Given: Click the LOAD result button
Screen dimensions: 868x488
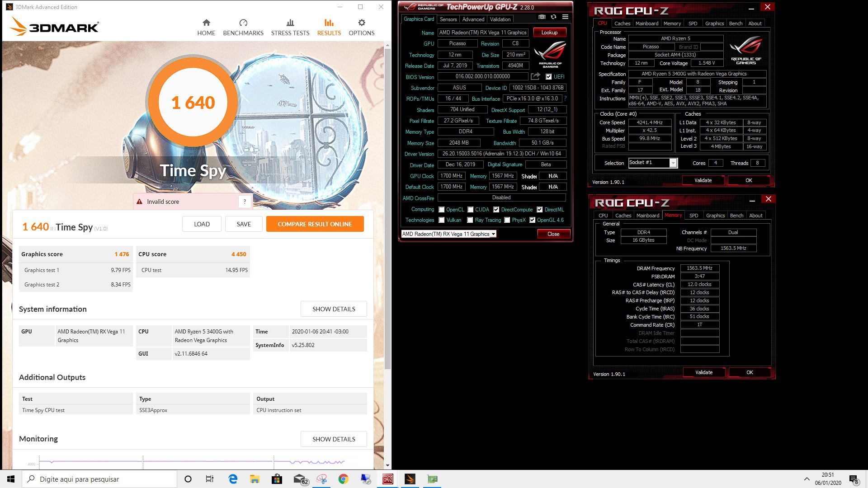Looking at the screenshot, I should pos(202,224).
